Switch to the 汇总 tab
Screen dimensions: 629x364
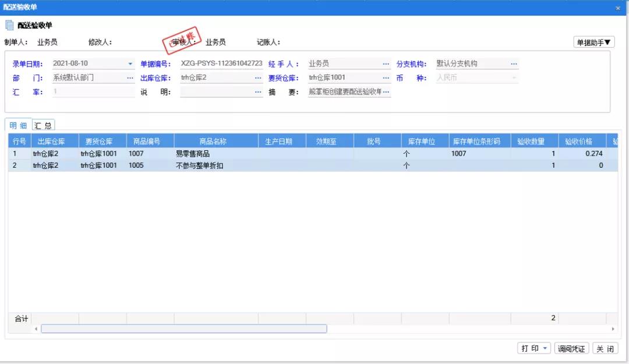pos(43,125)
